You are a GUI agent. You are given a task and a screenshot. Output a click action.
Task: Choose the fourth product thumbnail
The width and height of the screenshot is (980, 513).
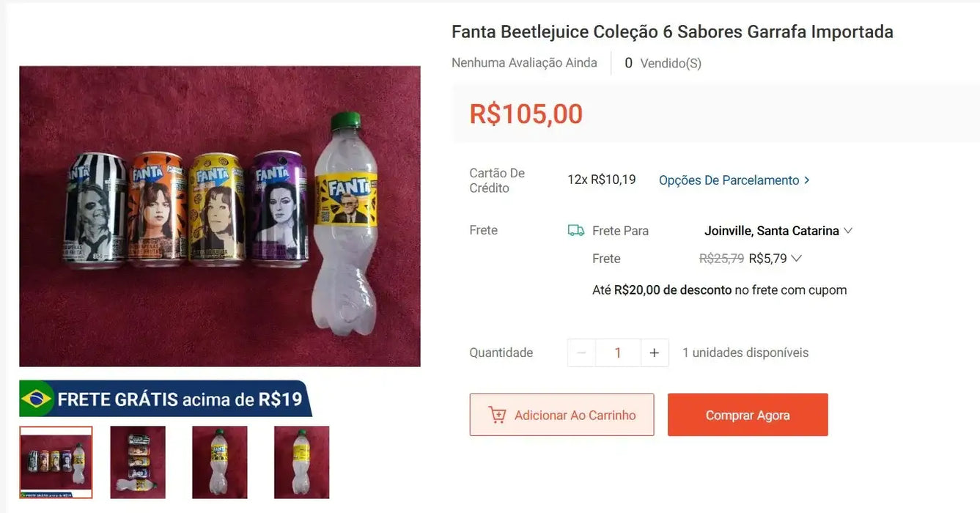click(x=302, y=462)
